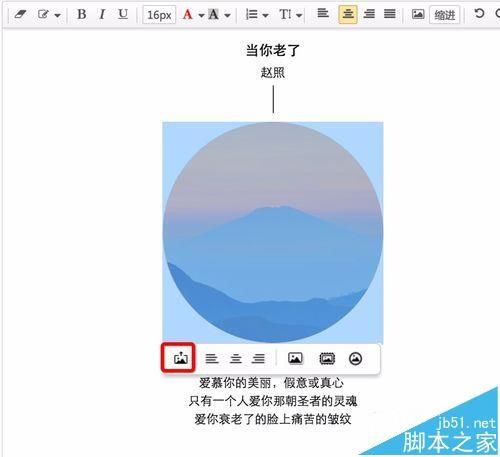This screenshot has height=457, width=500.
Task: Expand the font color dropdown arrow
Action: pos(201,15)
